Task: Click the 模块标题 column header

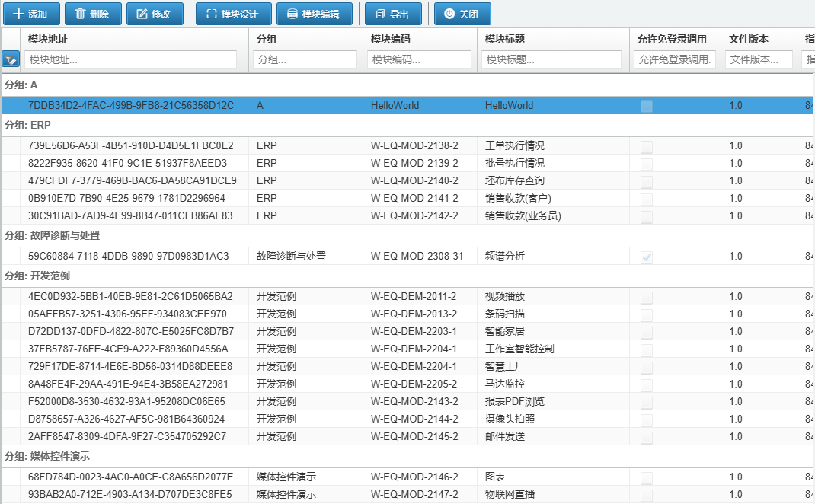Action: [505, 39]
